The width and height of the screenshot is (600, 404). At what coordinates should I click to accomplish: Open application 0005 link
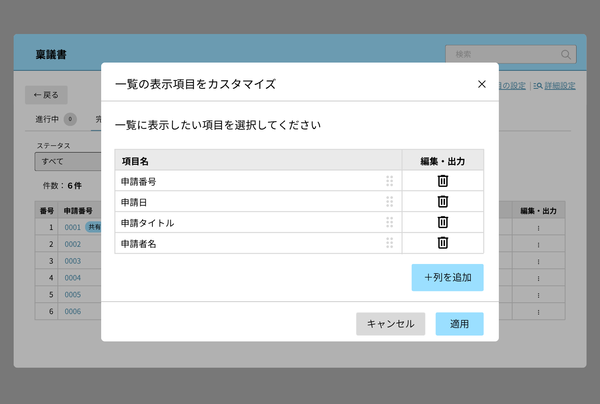tap(72, 294)
